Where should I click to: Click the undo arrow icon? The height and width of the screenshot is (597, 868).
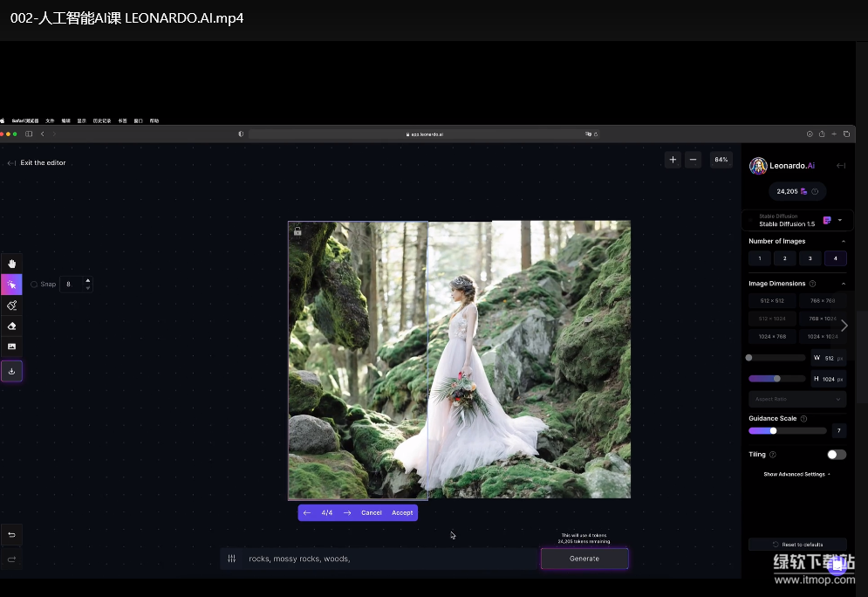pos(11,534)
